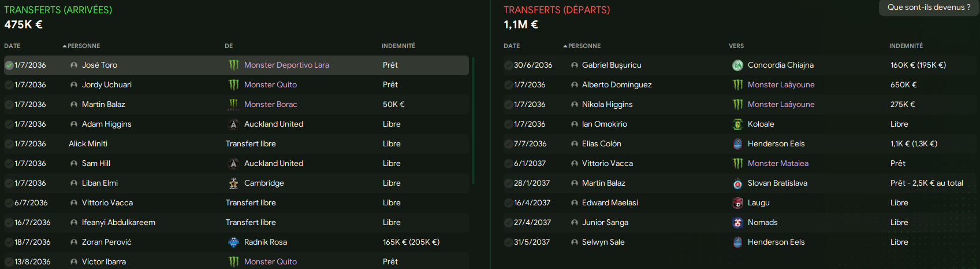Click the person icon next to Gabriel Buşuricu
Viewport: 980px width, 269px height.
(x=574, y=65)
